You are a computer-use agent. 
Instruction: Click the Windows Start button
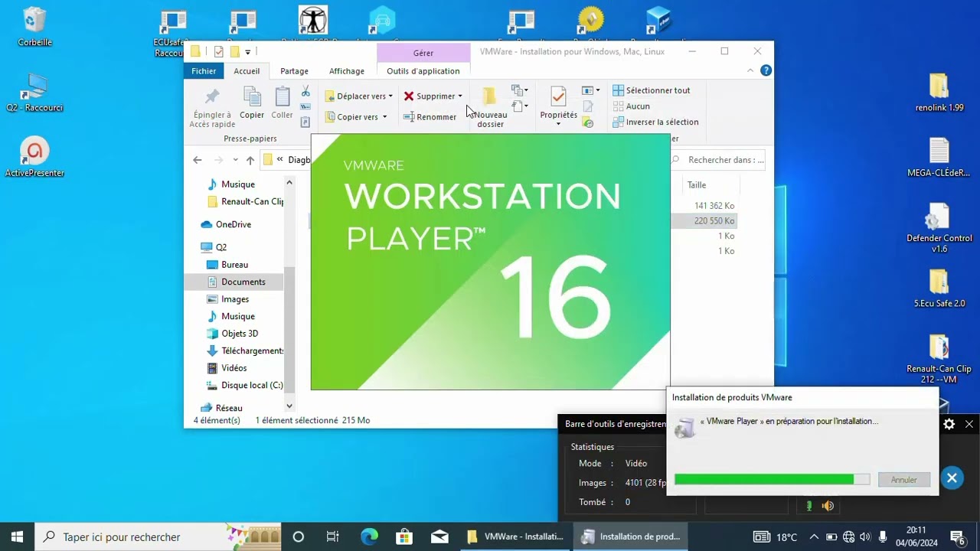[x=17, y=536]
